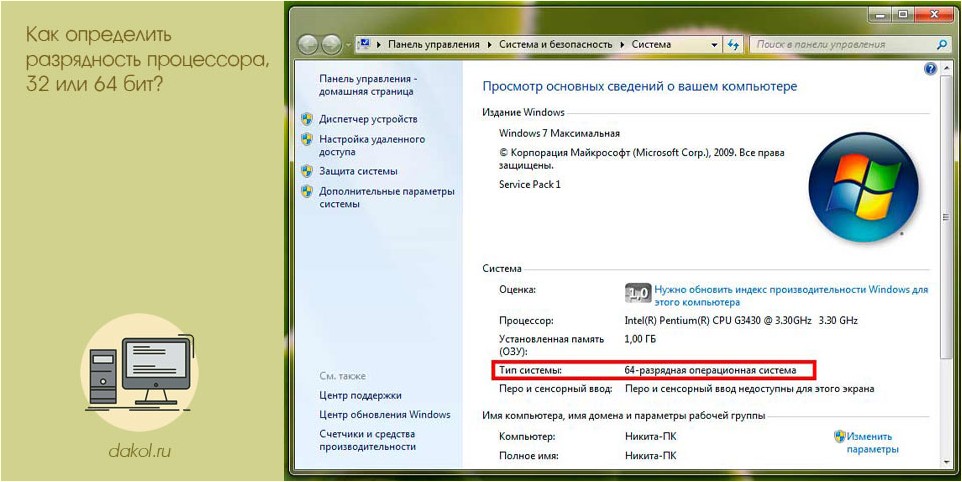Image resolution: width=962 pixels, height=482 pixels.
Task: Open Счетчики и средства производительности link
Action: [x=367, y=440]
